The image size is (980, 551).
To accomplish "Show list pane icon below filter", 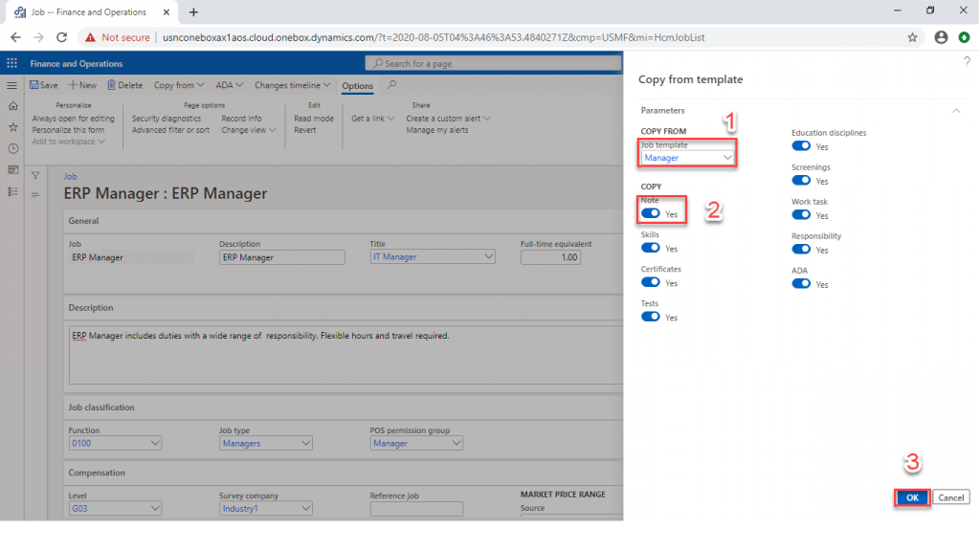I will (35, 195).
